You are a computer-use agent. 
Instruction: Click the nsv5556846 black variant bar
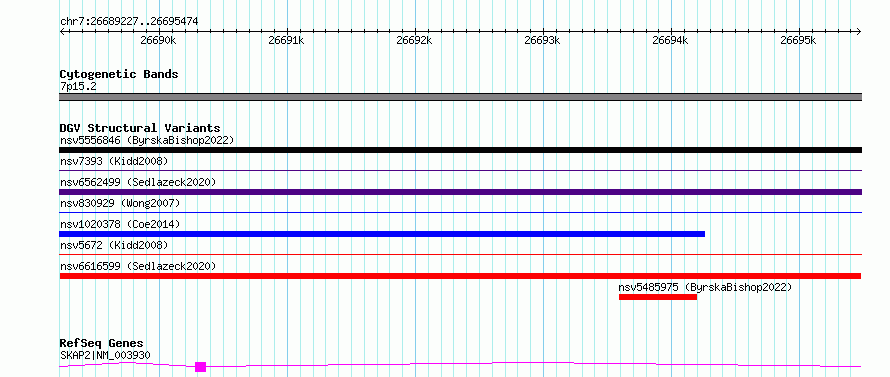coord(460,150)
